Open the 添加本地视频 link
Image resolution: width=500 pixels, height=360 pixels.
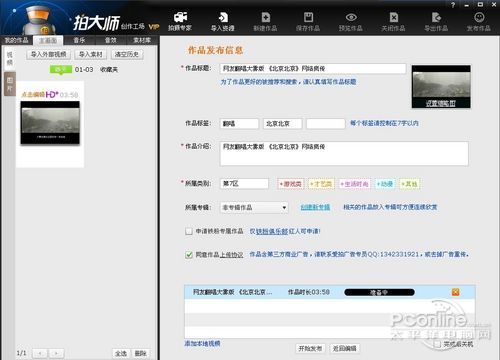[x=202, y=343]
